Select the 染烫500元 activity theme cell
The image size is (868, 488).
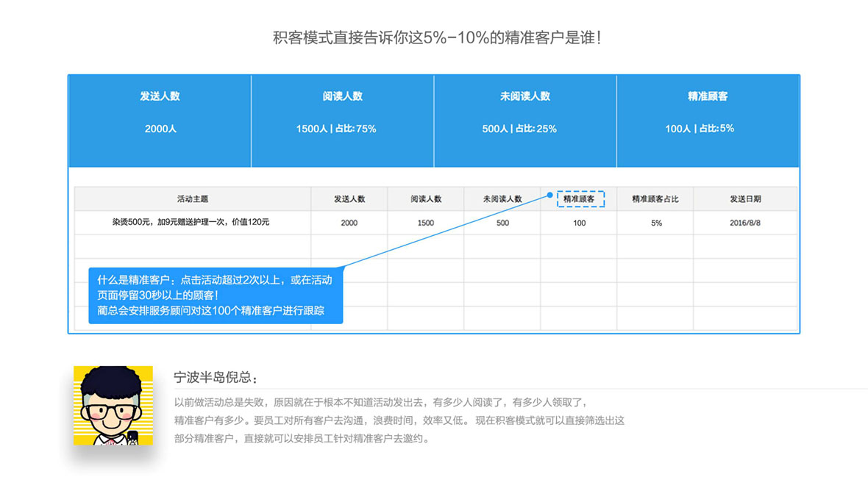tap(191, 222)
